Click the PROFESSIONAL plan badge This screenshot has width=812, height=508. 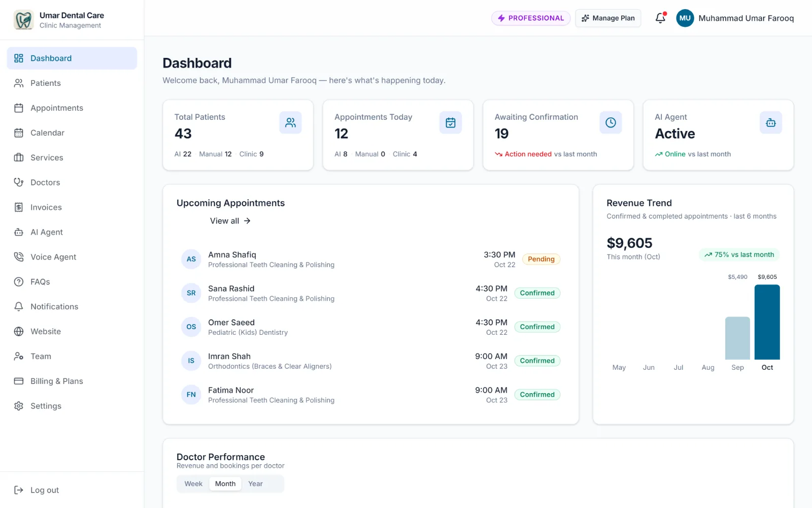click(x=531, y=18)
